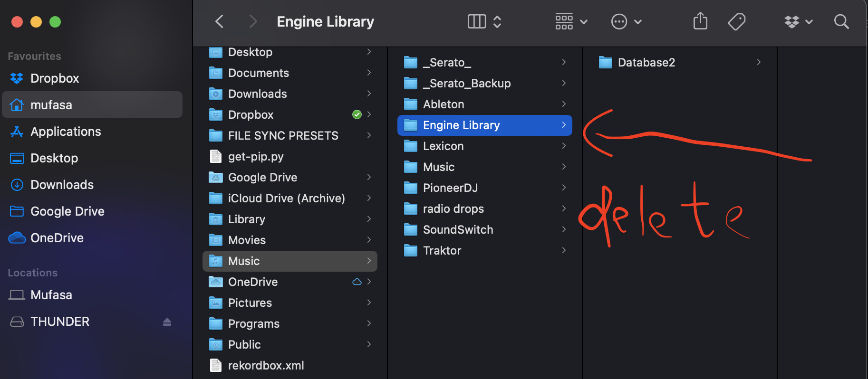This screenshot has height=379, width=868.
Task: Click the Desktop folder icon in first column
Action: point(216,52)
